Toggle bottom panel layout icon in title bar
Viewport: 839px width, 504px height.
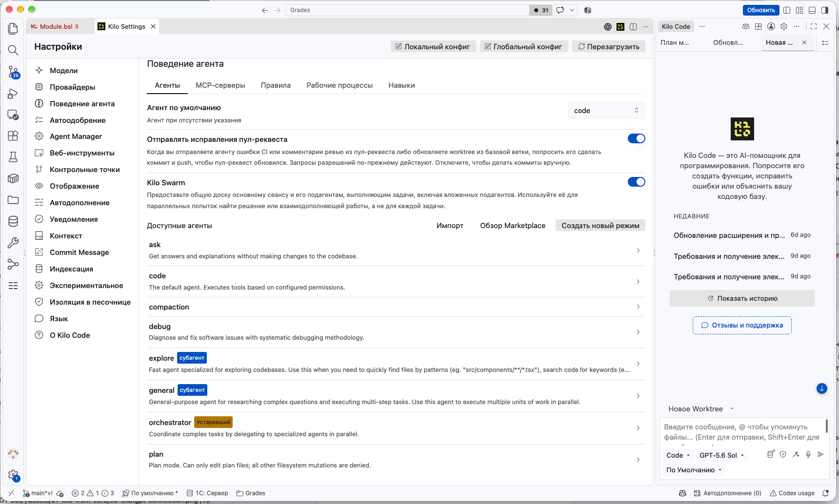[x=812, y=10]
